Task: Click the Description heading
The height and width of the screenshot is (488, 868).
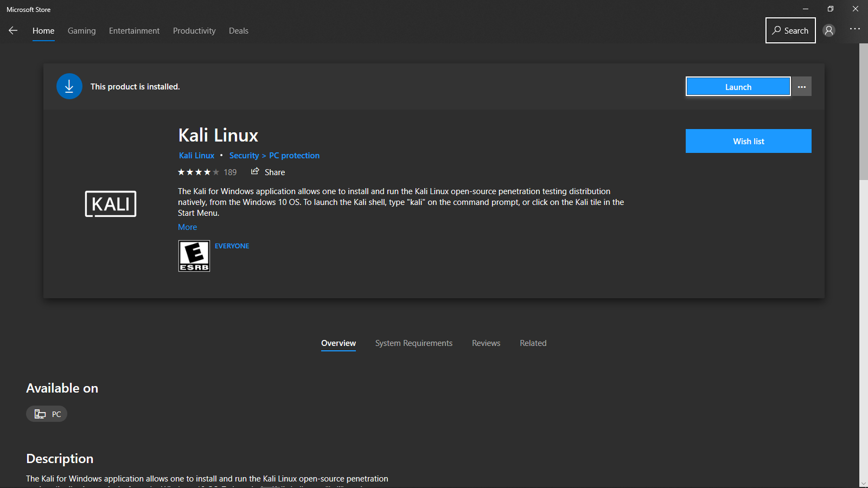Action: coord(60,459)
